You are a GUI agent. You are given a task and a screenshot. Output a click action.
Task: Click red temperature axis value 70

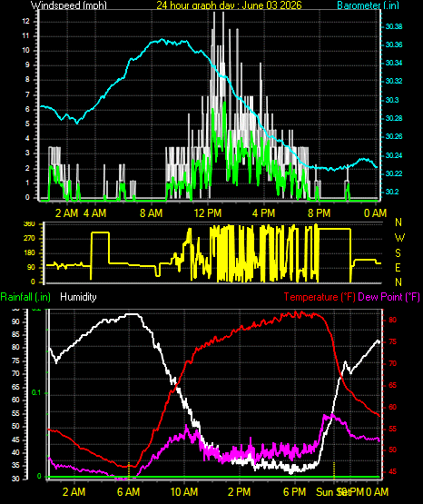(392, 364)
